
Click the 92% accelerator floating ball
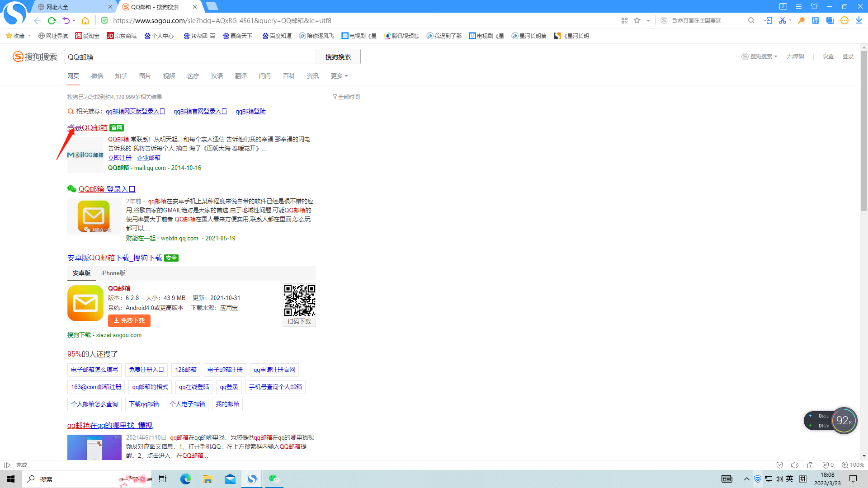(x=844, y=420)
